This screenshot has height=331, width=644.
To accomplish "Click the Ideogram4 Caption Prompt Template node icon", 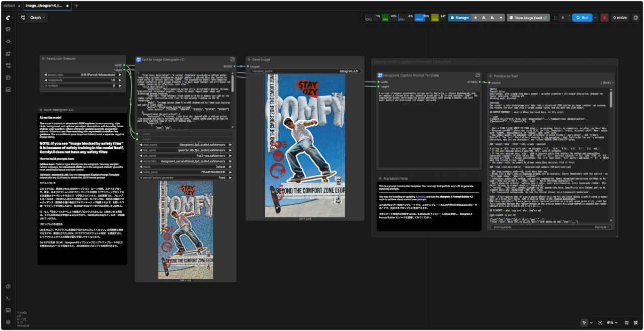I will pos(379,75).
